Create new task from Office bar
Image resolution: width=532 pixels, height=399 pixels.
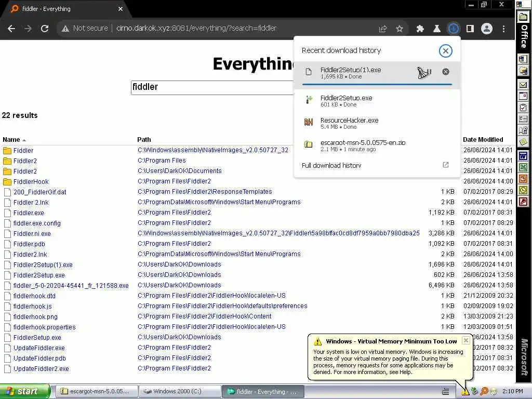point(523,108)
